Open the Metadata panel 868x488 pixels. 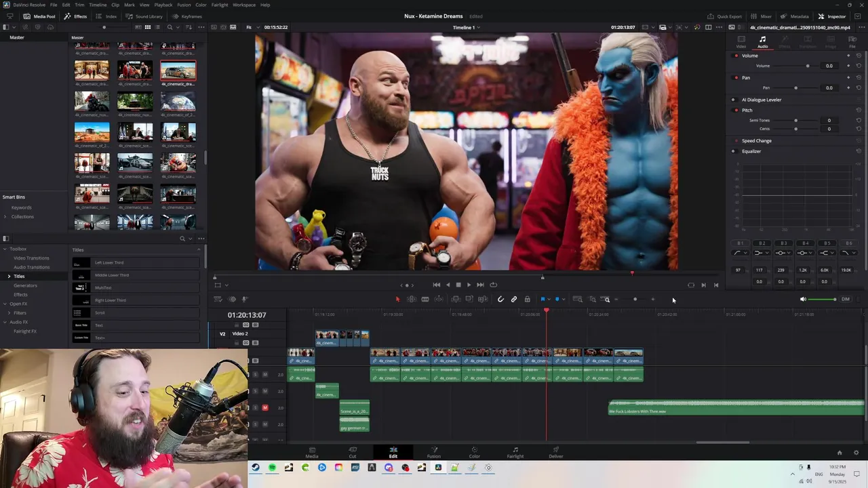(794, 16)
